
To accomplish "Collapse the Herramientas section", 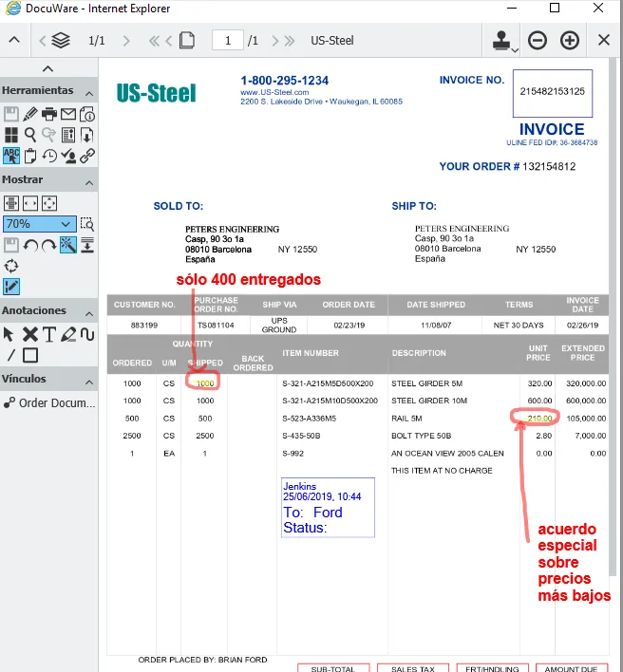I will [x=89, y=93].
